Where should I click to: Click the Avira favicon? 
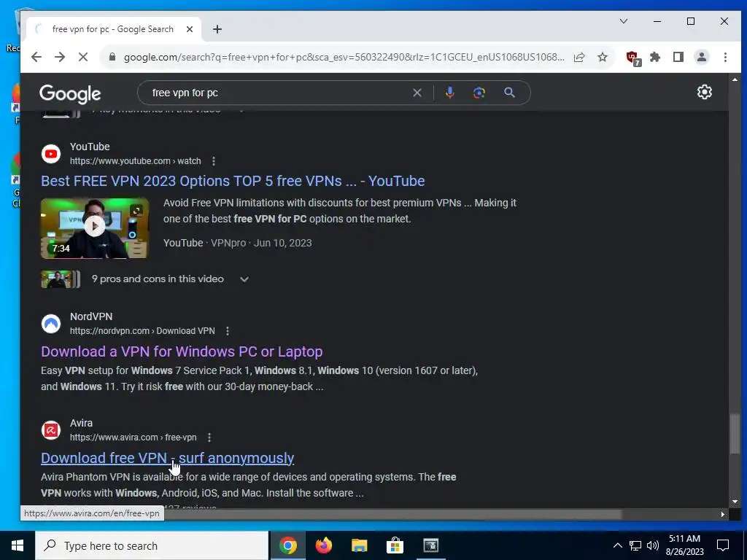click(51, 430)
